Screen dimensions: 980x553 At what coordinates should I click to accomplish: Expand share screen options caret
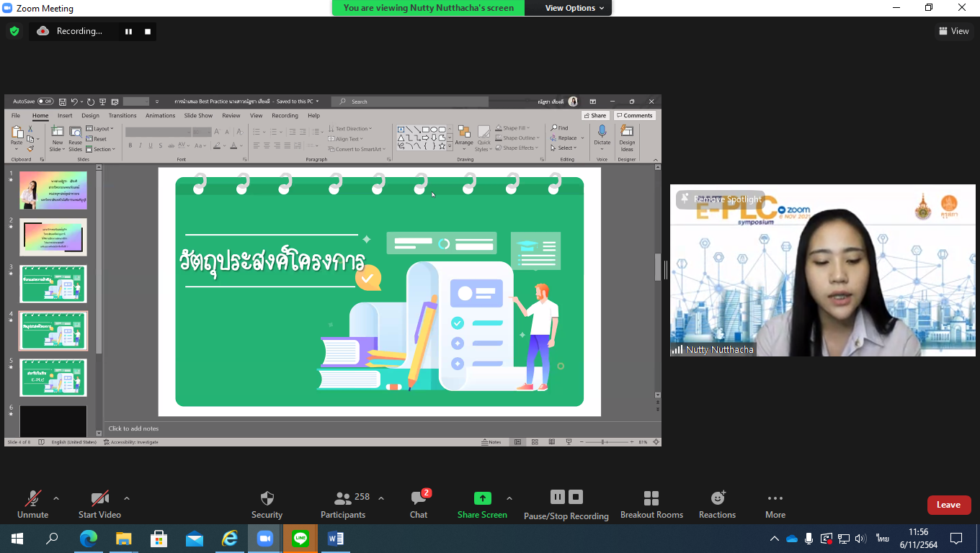tap(509, 498)
